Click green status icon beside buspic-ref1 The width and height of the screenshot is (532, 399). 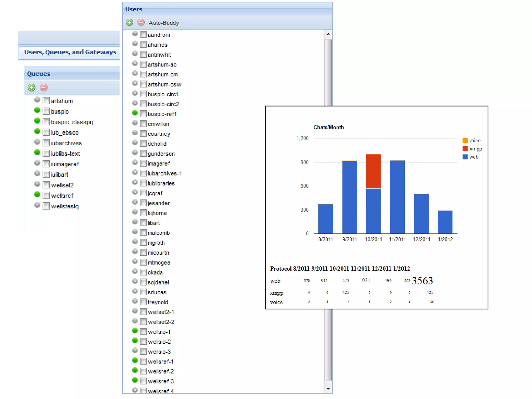pyautogui.click(x=135, y=113)
